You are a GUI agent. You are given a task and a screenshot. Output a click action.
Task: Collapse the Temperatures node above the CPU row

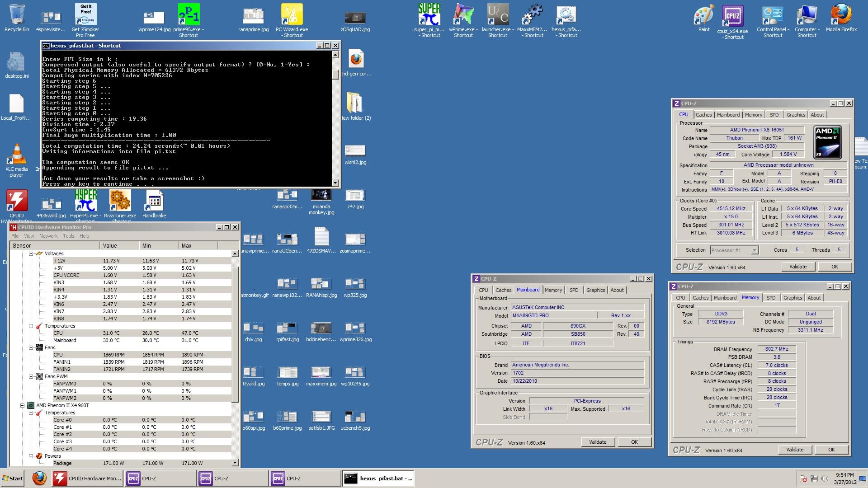click(x=31, y=326)
